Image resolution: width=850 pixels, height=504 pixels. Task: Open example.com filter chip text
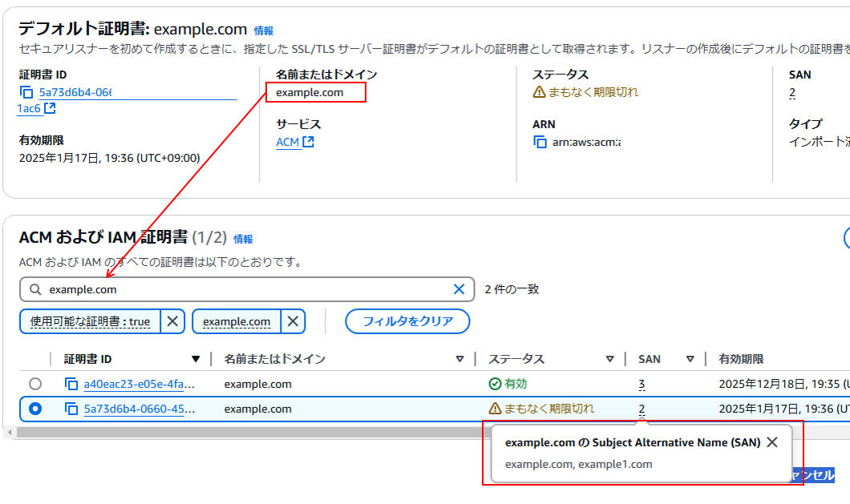click(x=237, y=321)
